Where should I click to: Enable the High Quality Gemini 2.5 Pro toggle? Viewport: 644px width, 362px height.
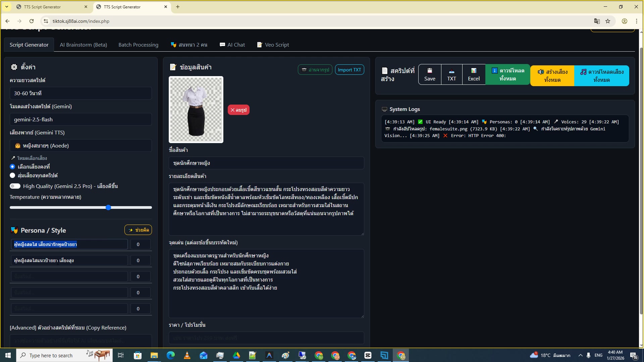(15, 186)
